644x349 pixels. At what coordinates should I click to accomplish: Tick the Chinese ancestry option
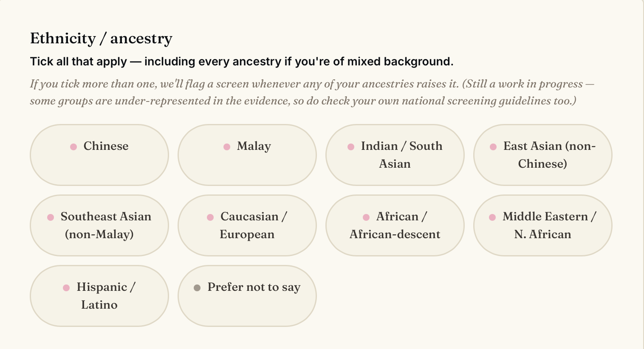(99, 155)
